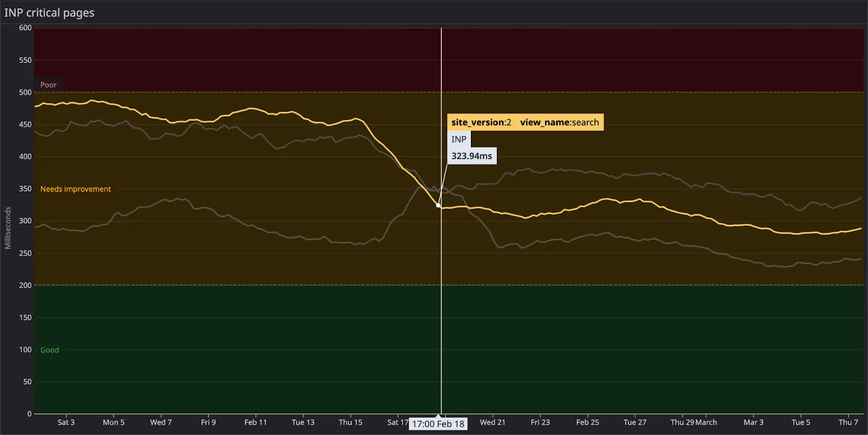Click the "Tue 13" x-axis date label
The width and height of the screenshot is (868, 435).
[x=303, y=422]
